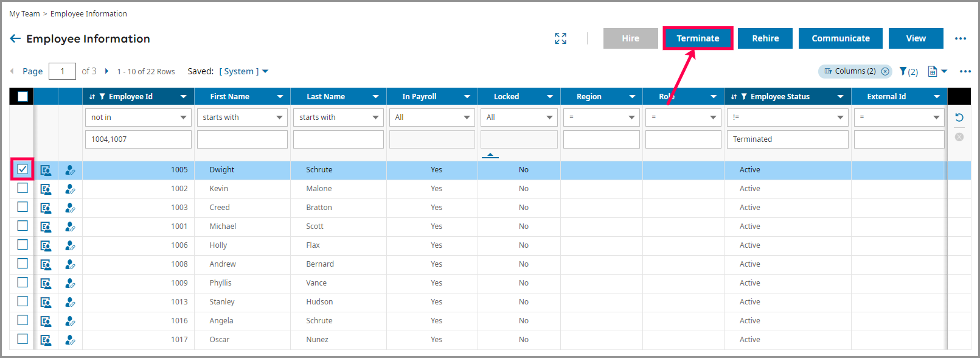Focus the First Name filter text field
980x358 pixels.
242,139
